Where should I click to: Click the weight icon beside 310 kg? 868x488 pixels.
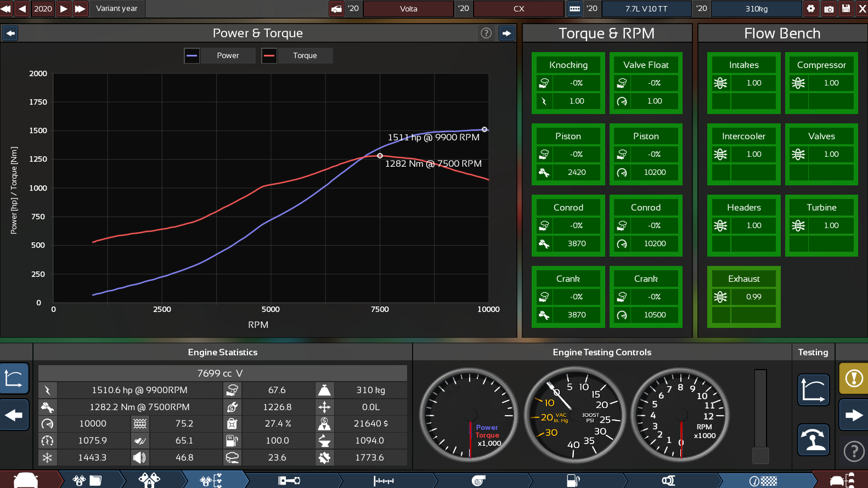pyautogui.click(x=324, y=390)
